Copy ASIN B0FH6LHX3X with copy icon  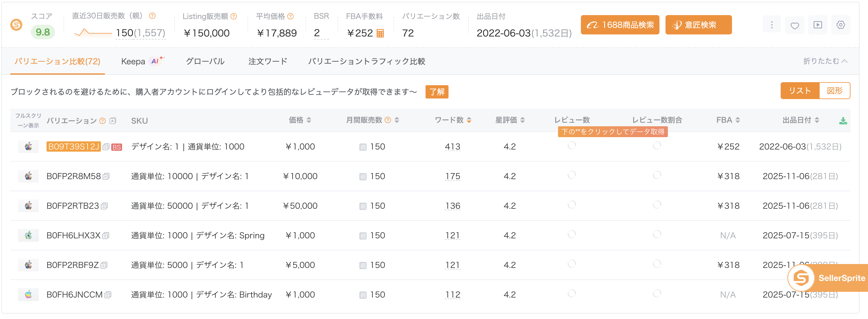pyautogui.click(x=106, y=236)
